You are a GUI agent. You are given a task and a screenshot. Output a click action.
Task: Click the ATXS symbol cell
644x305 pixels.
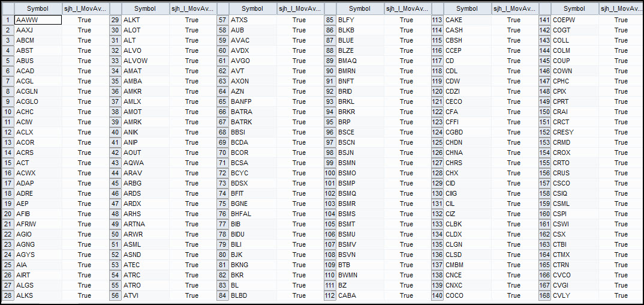pyautogui.click(x=252, y=20)
